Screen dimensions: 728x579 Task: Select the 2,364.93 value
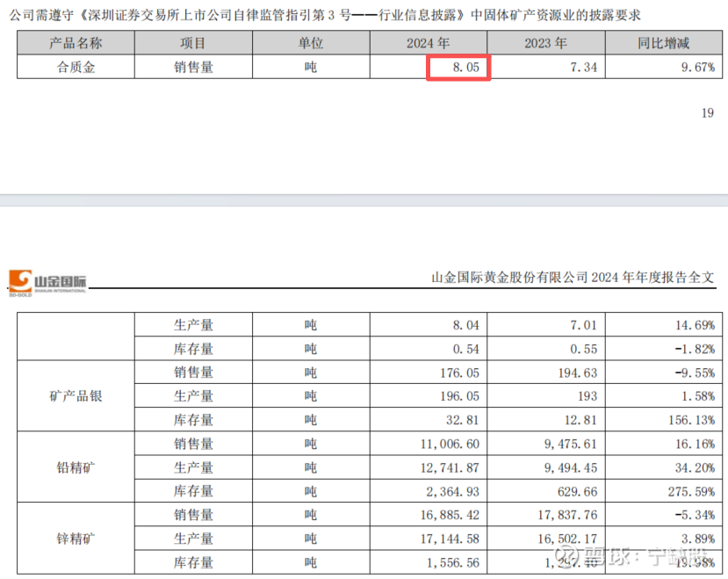(x=452, y=492)
